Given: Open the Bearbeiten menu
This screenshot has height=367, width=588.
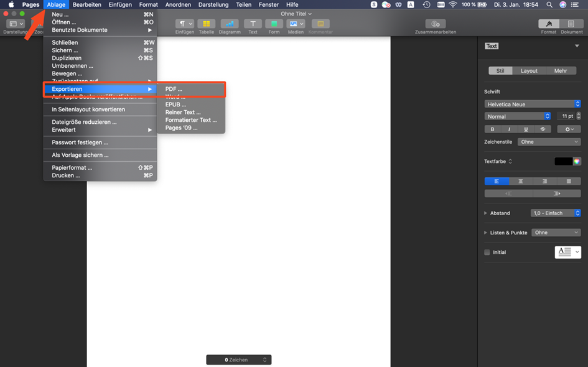Looking at the screenshot, I should point(87,4).
